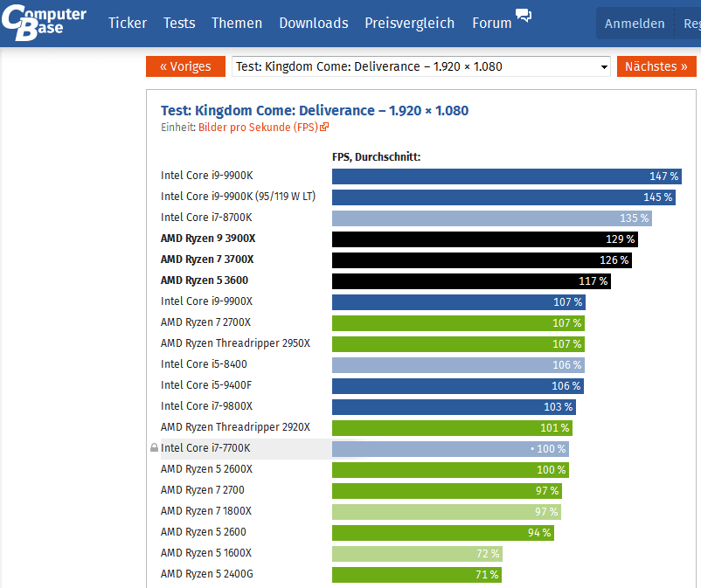This screenshot has width=701, height=588.
Task: Click the ComputerBase logo
Action: click(44, 23)
